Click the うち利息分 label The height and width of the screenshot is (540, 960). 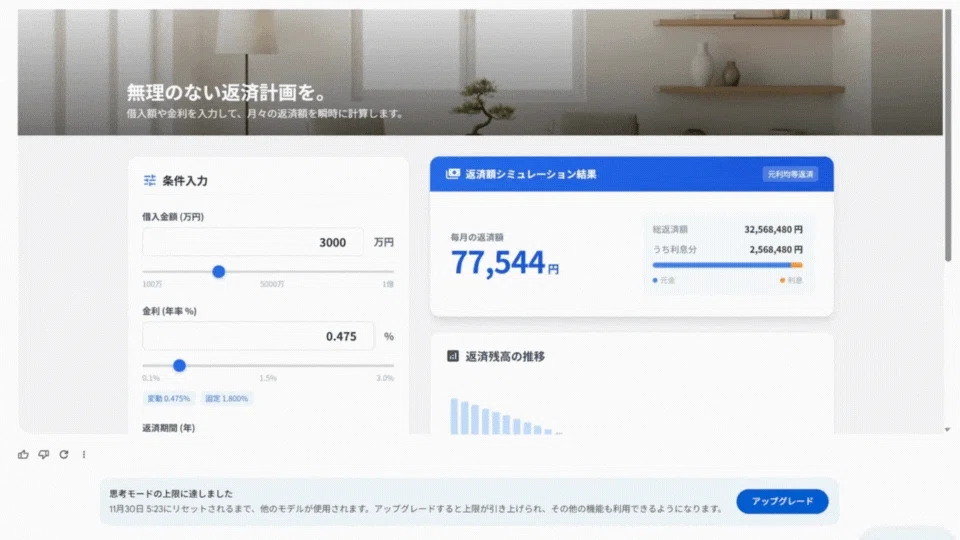click(x=675, y=250)
